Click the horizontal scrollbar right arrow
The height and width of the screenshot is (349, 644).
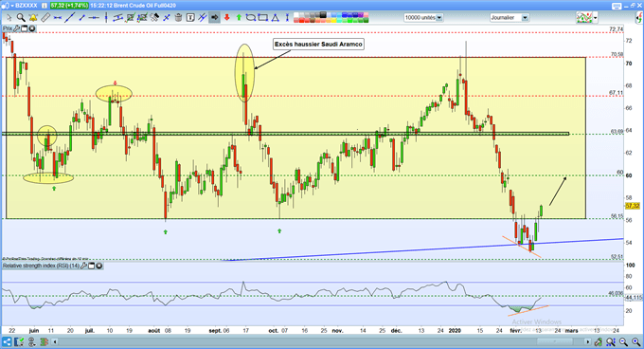point(587,341)
